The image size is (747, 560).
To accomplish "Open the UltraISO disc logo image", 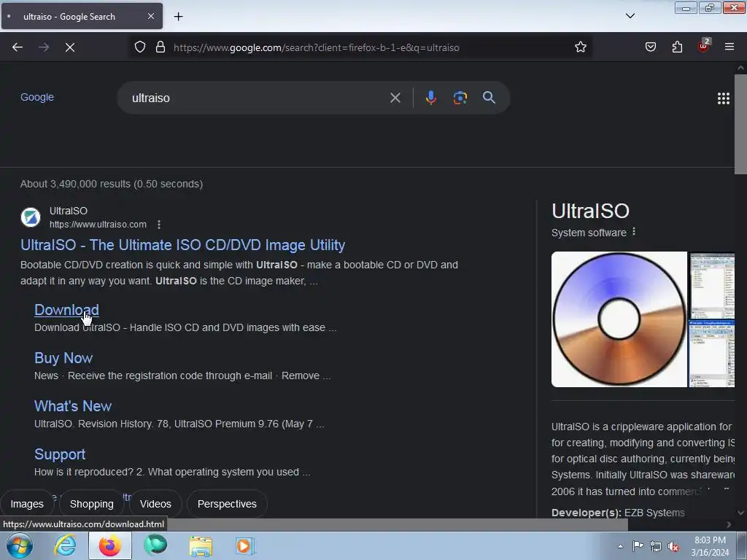I will click(x=619, y=319).
